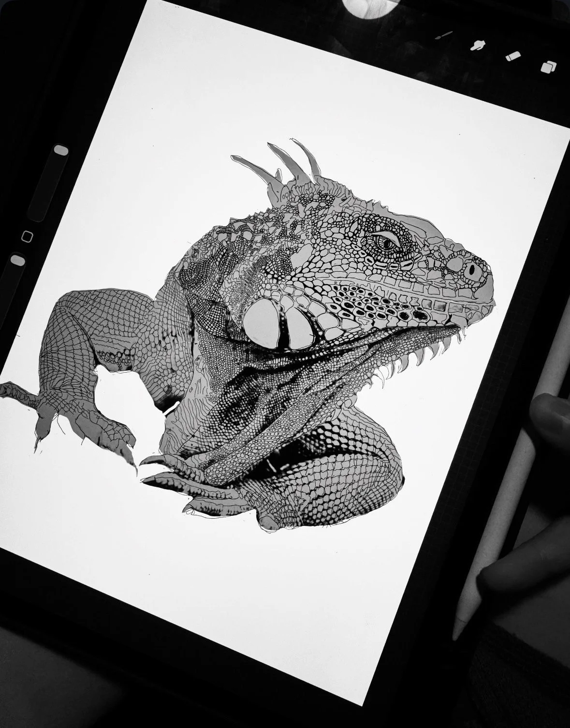This screenshot has width=570, height=728.
Task: Select the Smudge finger tool
Action: pyautogui.click(x=477, y=45)
